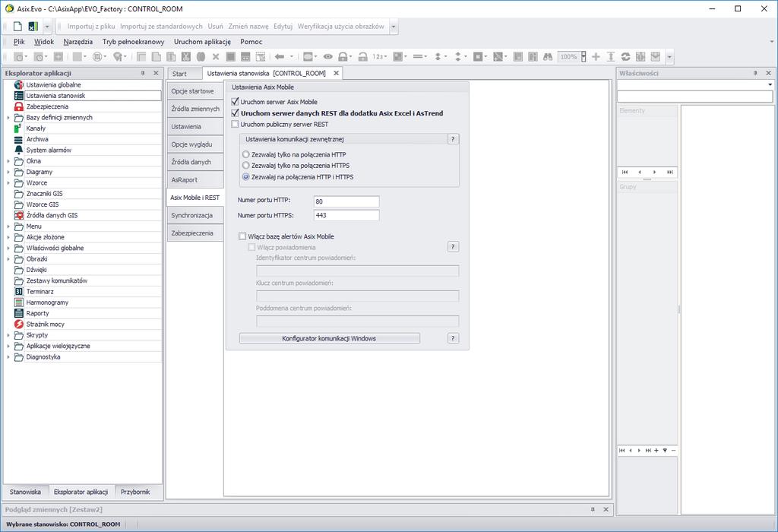
Task: Expand the Okna tree node
Action: click(x=8, y=161)
